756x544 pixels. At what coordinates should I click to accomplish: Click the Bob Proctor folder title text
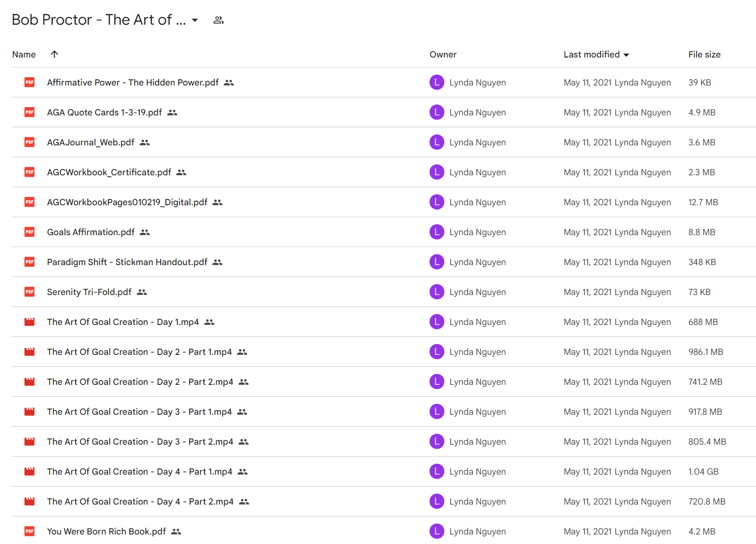pyautogui.click(x=99, y=20)
